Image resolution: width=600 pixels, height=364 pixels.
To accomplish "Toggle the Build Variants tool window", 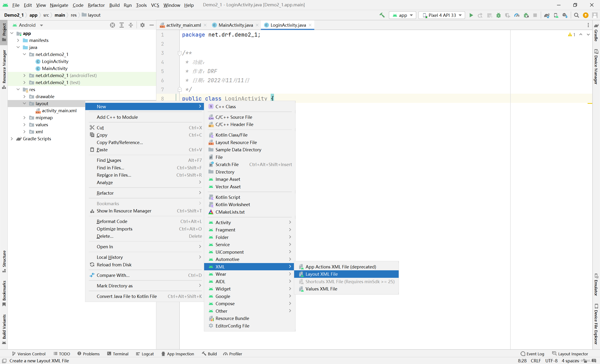I will coord(4,329).
